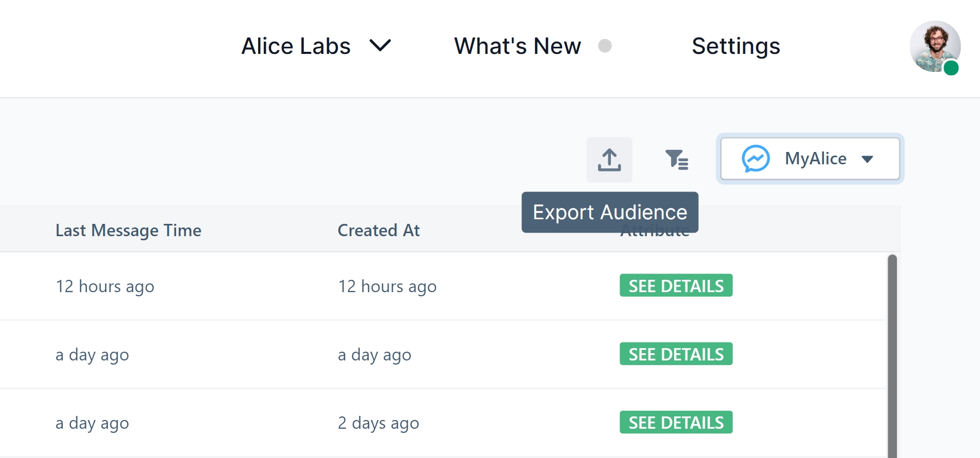This screenshot has height=458, width=980.
Task: Click the Messenger icon in the MyAlice selector
Action: point(755,159)
